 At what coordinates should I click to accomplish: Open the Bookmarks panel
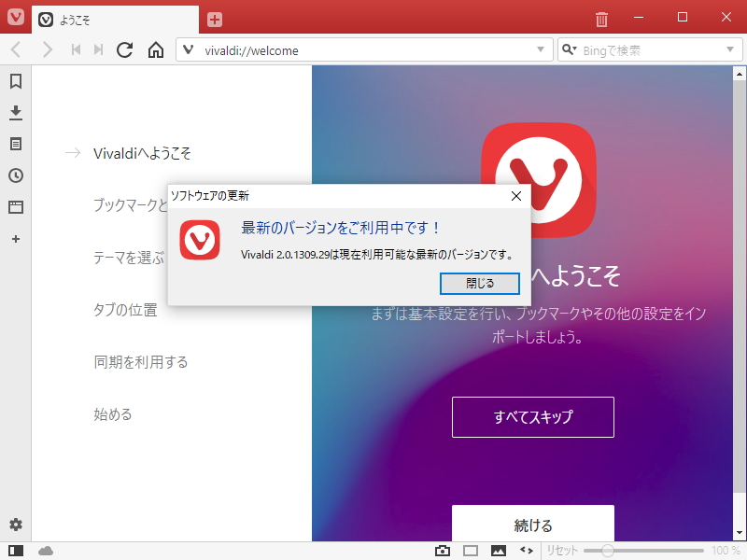point(15,81)
